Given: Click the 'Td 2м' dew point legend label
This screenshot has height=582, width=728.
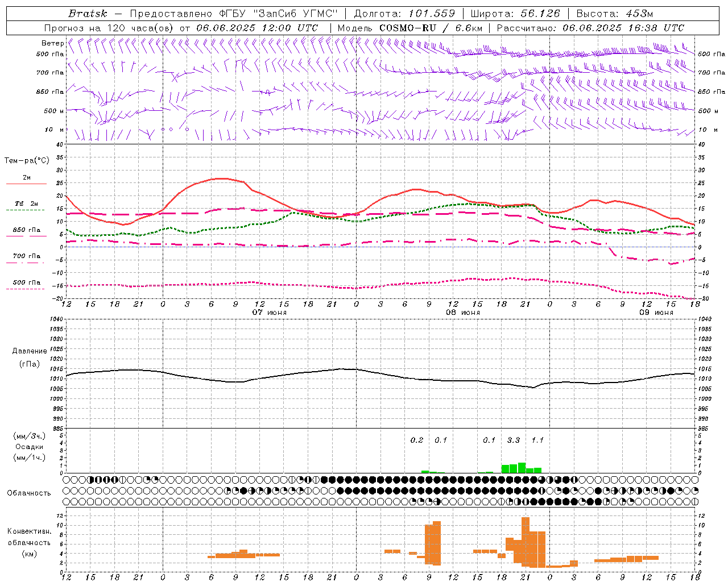Looking at the screenshot, I should (27, 203).
